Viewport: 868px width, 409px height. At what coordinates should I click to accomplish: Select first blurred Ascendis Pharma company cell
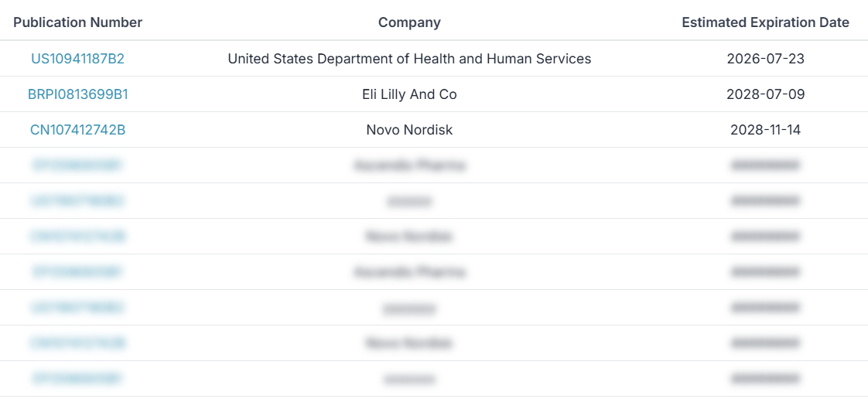409,165
